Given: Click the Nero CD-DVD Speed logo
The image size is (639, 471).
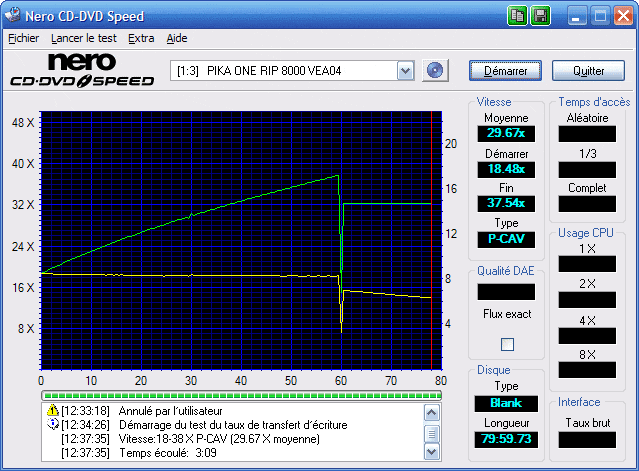Looking at the screenshot, I should click(82, 70).
